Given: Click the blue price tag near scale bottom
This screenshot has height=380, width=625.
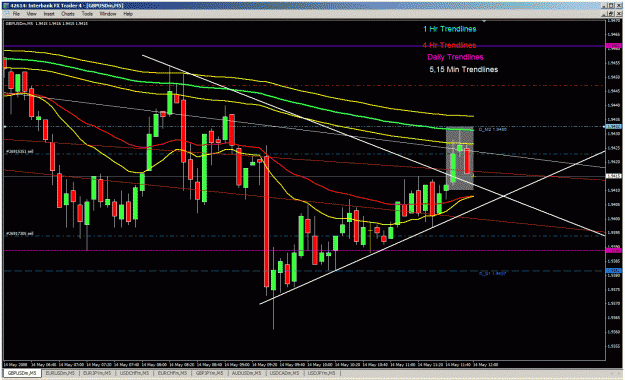Looking at the screenshot, I should (x=613, y=271).
